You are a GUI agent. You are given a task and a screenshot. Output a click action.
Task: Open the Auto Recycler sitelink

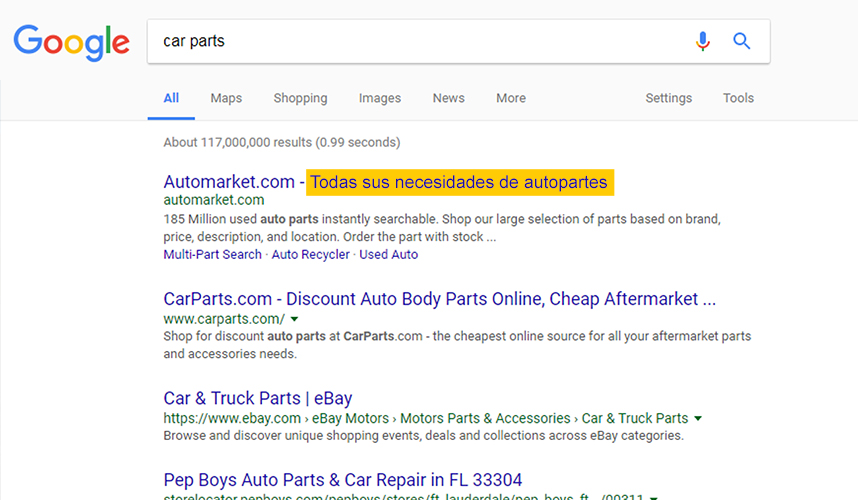click(310, 254)
